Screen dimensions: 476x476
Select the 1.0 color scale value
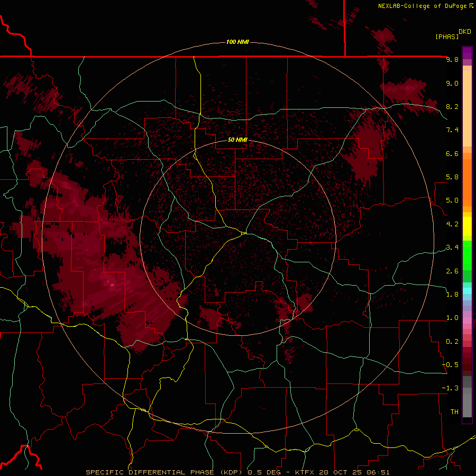coord(452,318)
